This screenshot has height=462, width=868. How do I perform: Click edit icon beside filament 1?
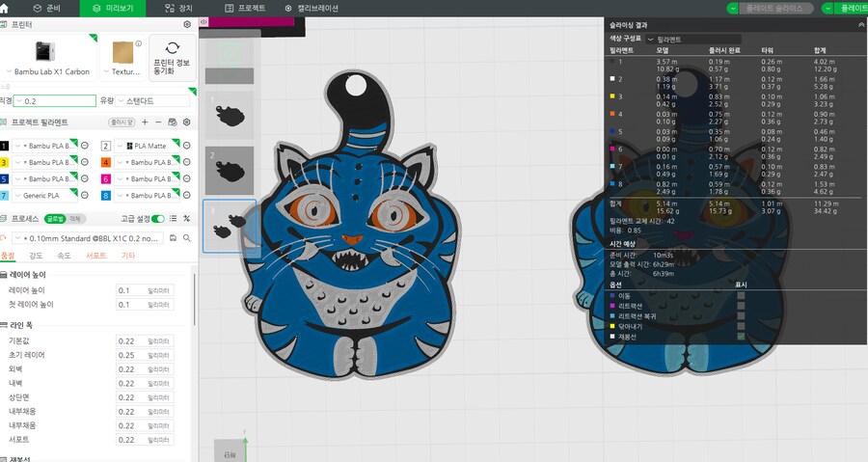[85, 146]
